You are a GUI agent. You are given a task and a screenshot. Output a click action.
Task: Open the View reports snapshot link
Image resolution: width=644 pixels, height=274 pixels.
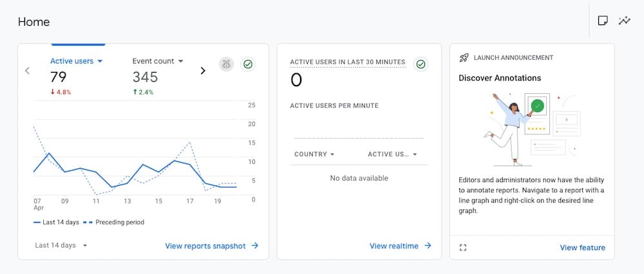click(211, 246)
